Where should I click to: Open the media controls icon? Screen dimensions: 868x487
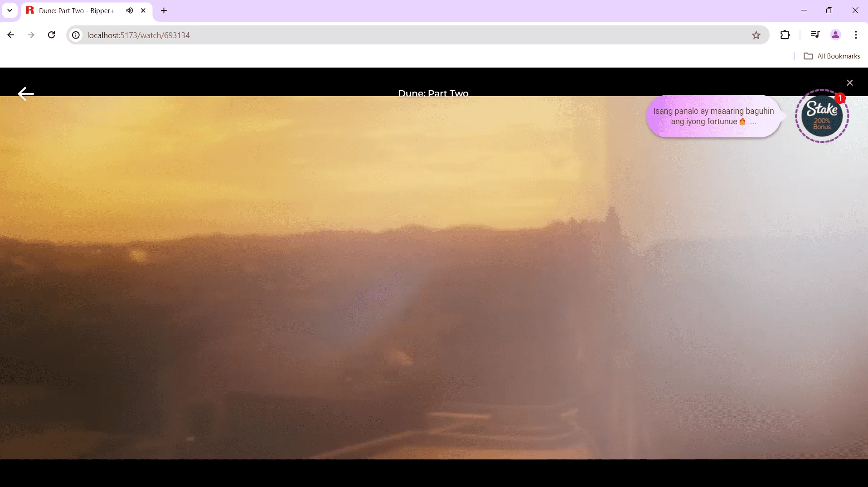point(815,35)
